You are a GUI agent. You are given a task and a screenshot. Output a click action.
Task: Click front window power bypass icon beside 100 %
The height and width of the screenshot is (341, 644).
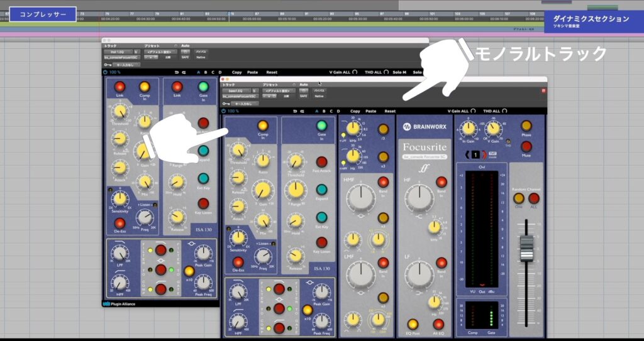pyautogui.click(x=223, y=111)
